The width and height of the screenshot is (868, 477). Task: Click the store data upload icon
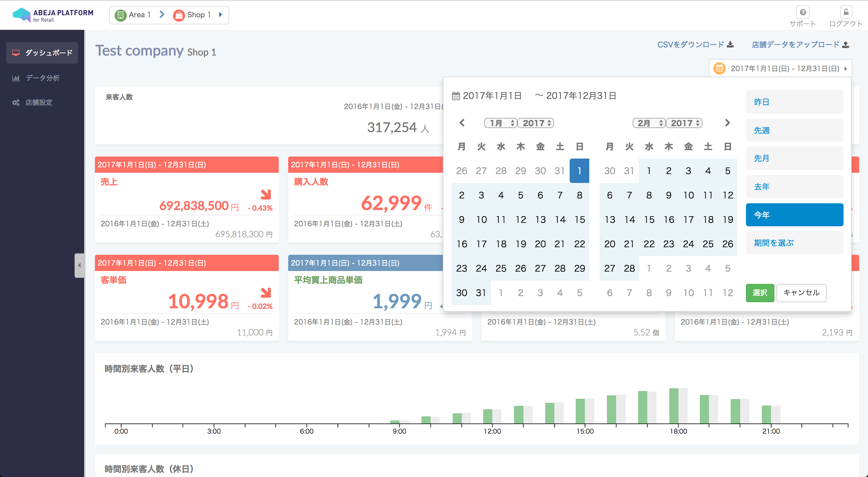[x=846, y=44]
